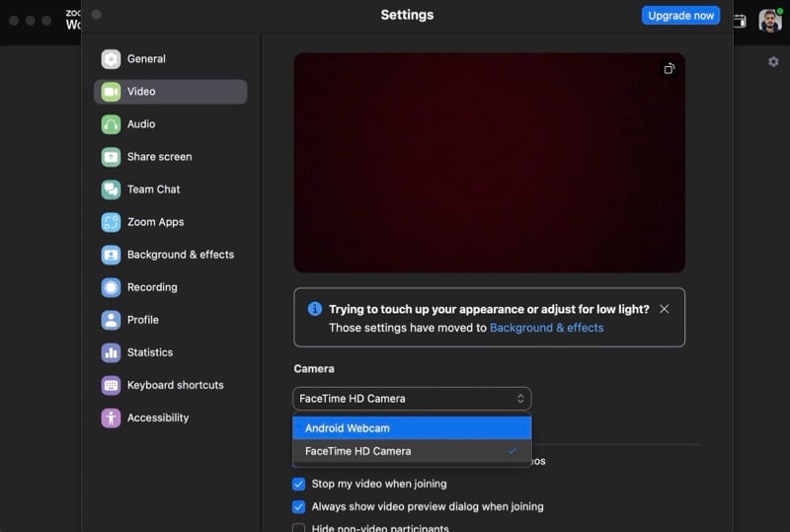The height and width of the screenshot is (532, 790).
Task: Uncheck Always show video preview dialog
Action: coord(299,506)
